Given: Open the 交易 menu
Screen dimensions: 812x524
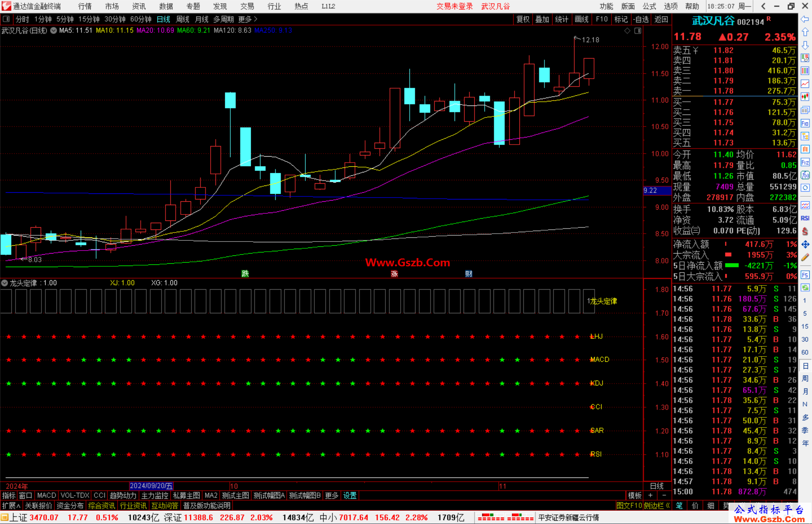Looking at the screenshot, I should click(x=247, y=6).
